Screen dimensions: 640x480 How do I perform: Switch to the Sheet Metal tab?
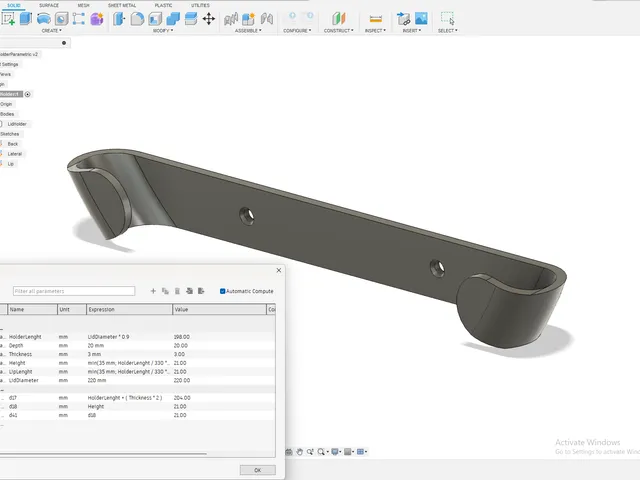coord(122,5)
